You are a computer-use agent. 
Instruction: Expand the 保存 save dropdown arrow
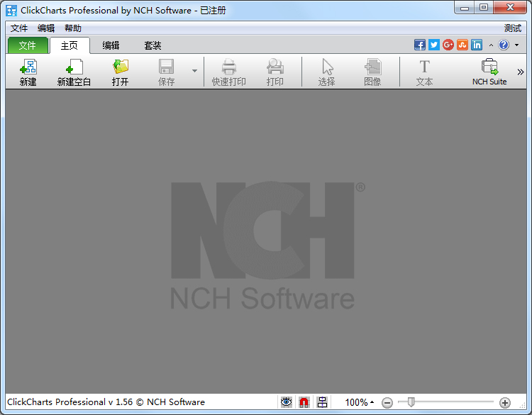click(194, 71)
